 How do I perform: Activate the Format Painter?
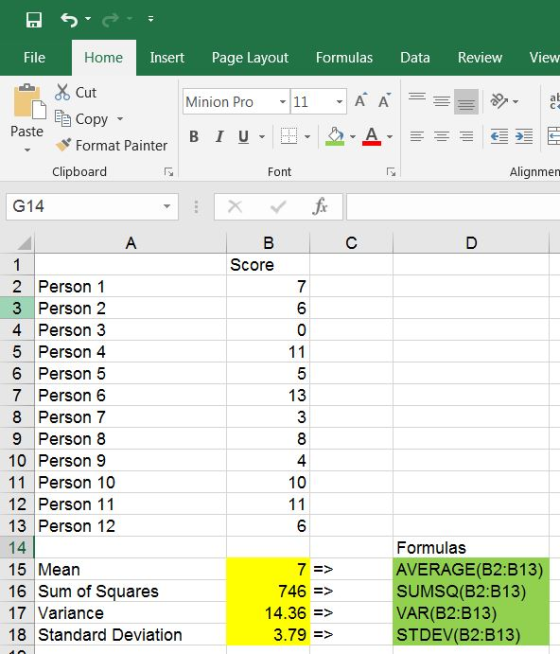[x=111, y=146]
